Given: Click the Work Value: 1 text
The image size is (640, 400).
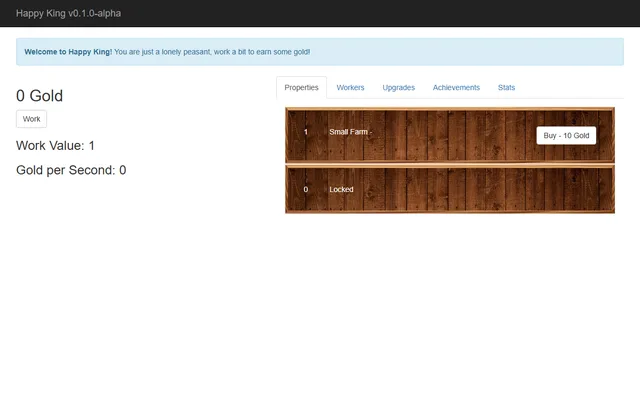Looking at the screenshot, I should tap(55, 145).
